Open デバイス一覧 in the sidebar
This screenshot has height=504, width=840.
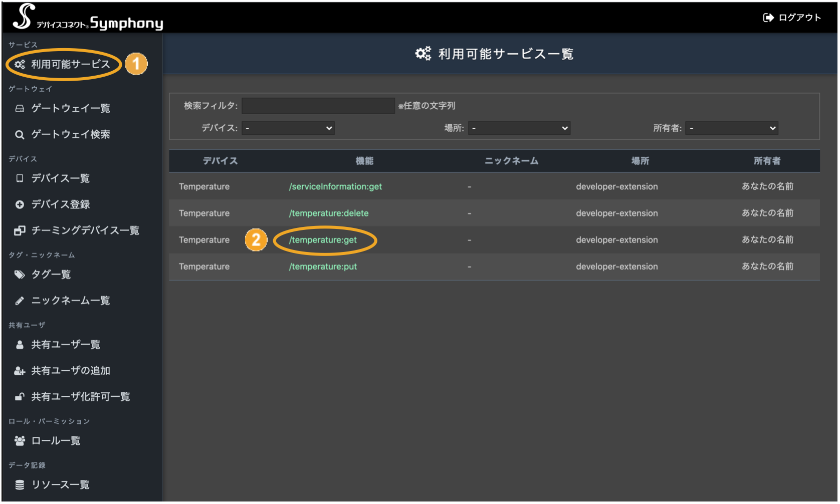pyautogui.click(x=61, y=178)
